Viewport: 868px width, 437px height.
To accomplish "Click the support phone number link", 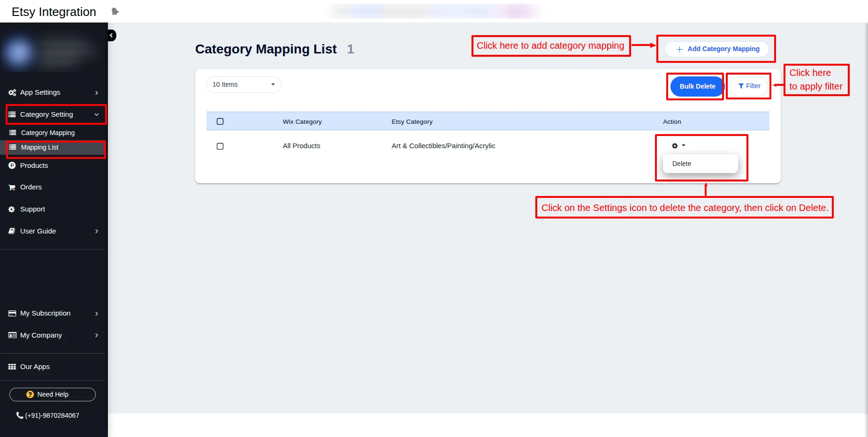I will [x=52, y=415].
